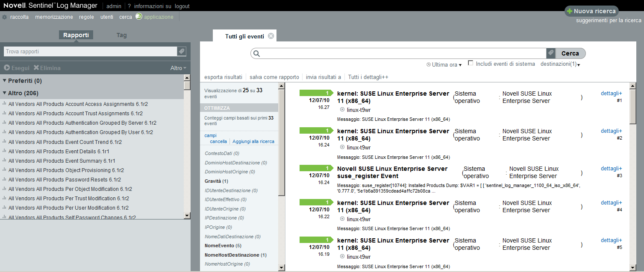Open the memorizzazione menu
Viewport: 644px width, 272px height.
pyautogui.click(x=54, y=17)
